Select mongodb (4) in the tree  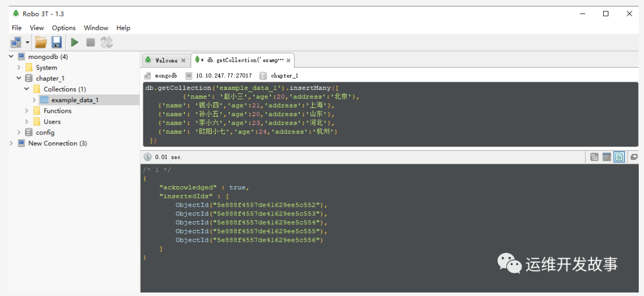48,56
